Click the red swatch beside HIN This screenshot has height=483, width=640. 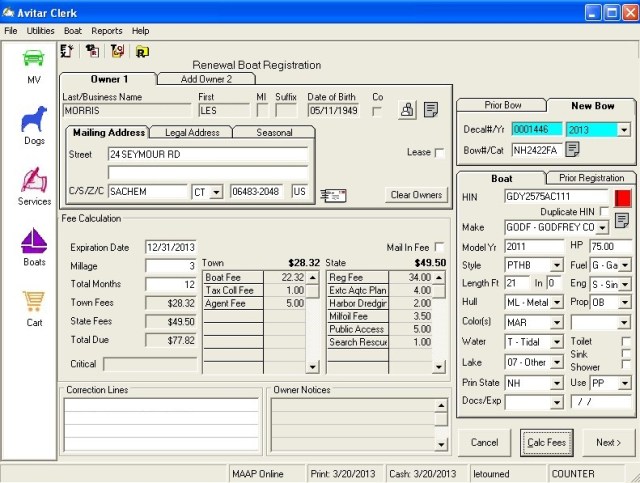tap(622, 197)
